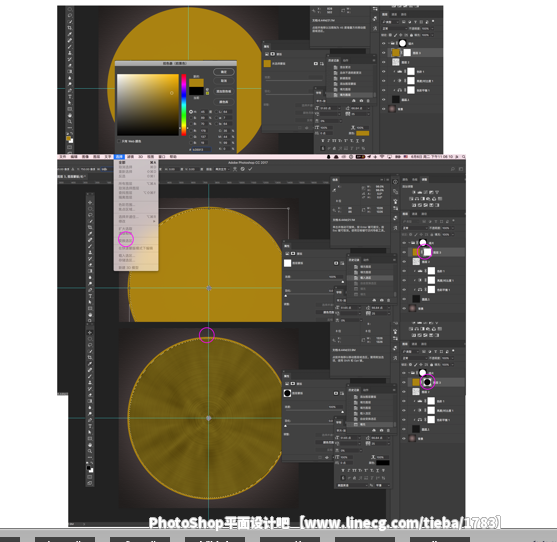Select the Crop tool in bottom screenshot toolbar
Viewport: 557px width, 542px height.
(x=90, y=357)
